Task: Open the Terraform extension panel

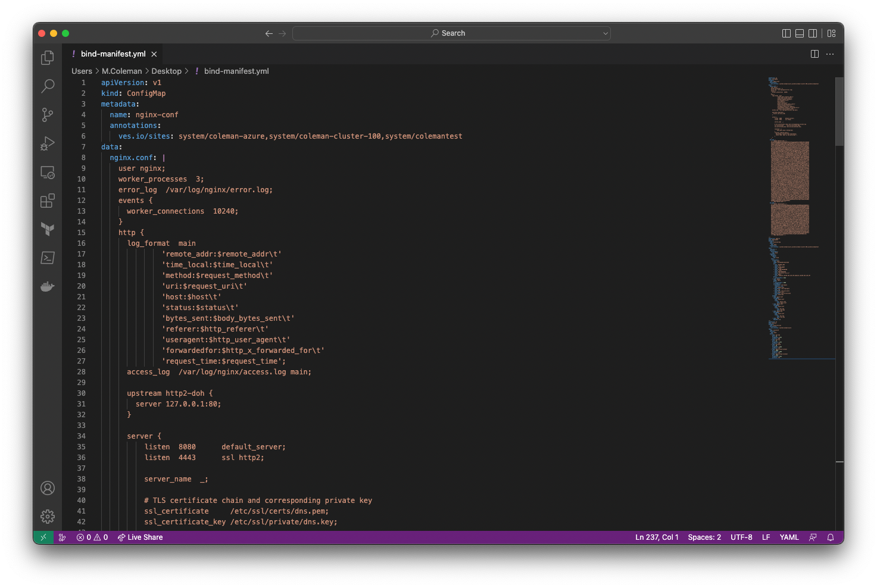Action: click(x=48, y=229)
